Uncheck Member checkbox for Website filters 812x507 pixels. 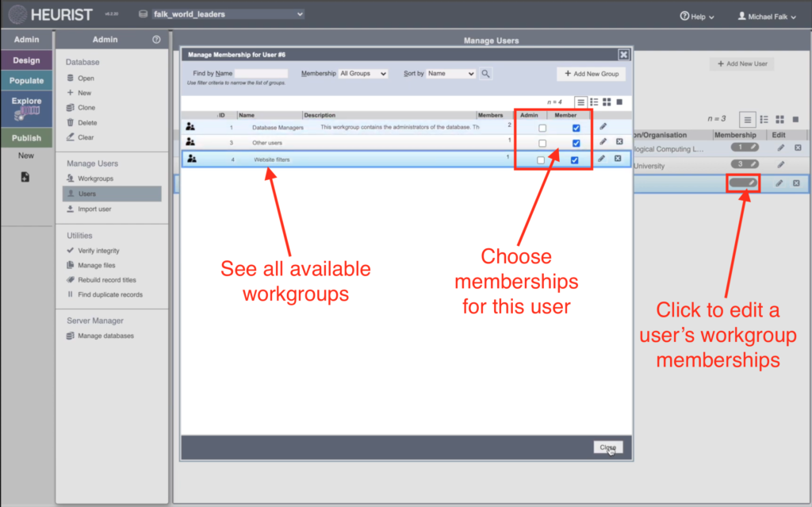coord(574,160)
